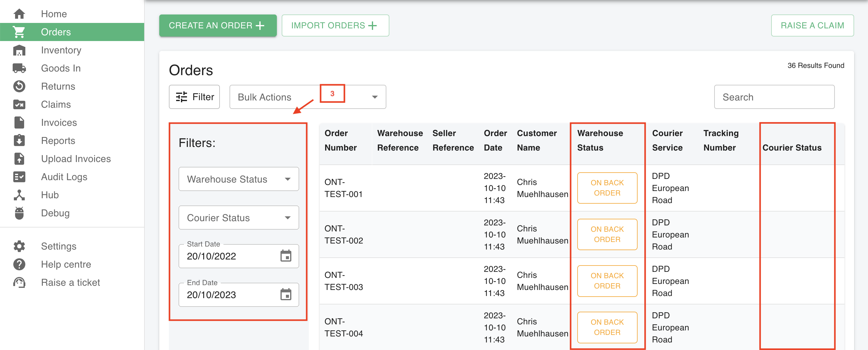The height and width of the screenshot is (350, 868).
Task: Open the Hub page label
Action: 50,195
